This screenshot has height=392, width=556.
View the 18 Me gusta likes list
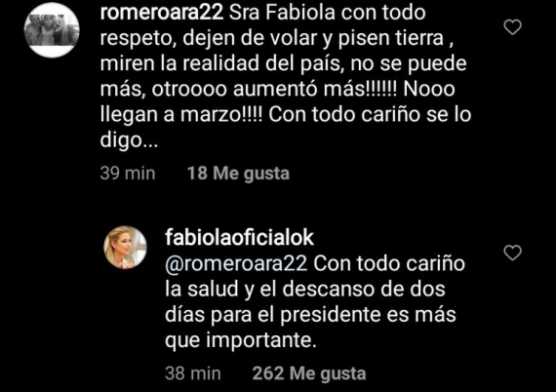238,174
